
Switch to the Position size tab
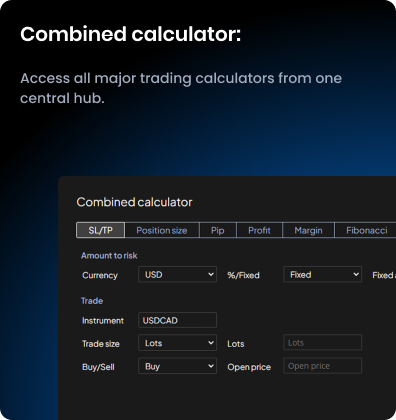coord(162,230)
